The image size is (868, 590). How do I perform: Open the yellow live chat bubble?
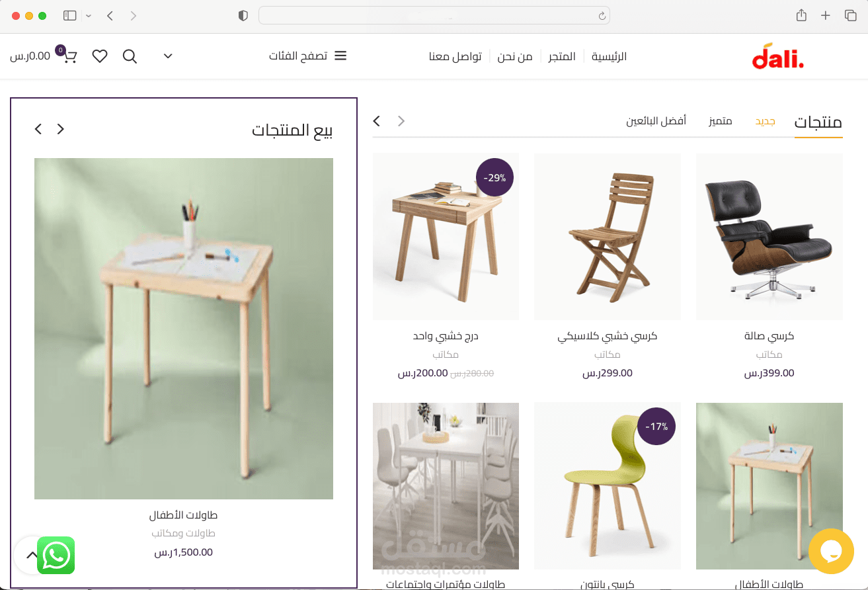(832, 551)
